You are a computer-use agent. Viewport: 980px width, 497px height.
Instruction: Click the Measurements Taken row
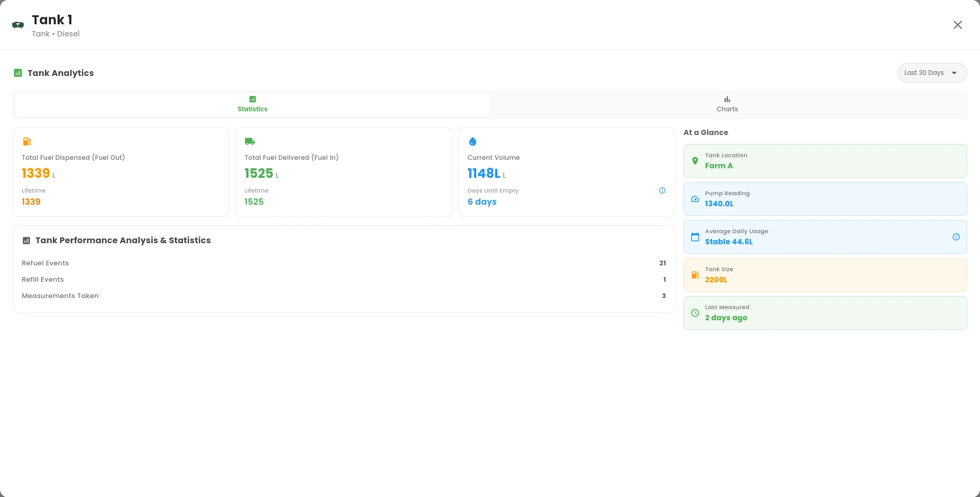pos(343,296)
